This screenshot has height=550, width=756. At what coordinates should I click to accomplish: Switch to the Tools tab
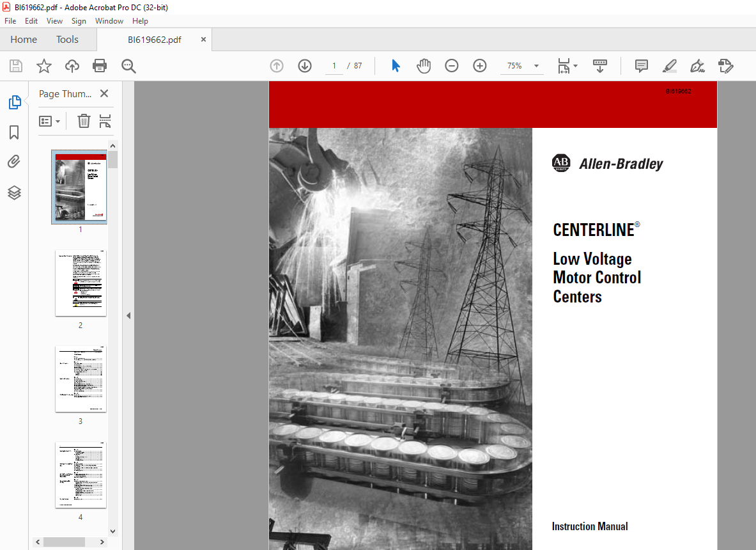[x=67, y=40]
